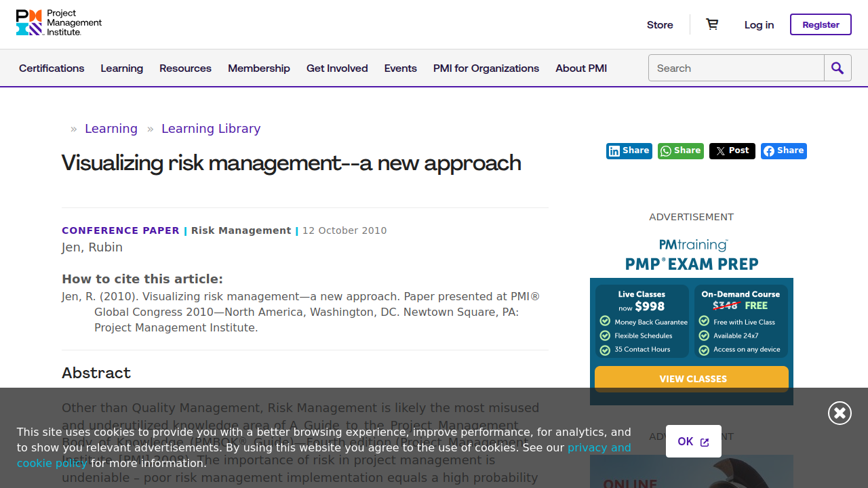The width and height of the screenshot is (868, 488).
Task: Click the Abstract heading
Action: (96, 373)
